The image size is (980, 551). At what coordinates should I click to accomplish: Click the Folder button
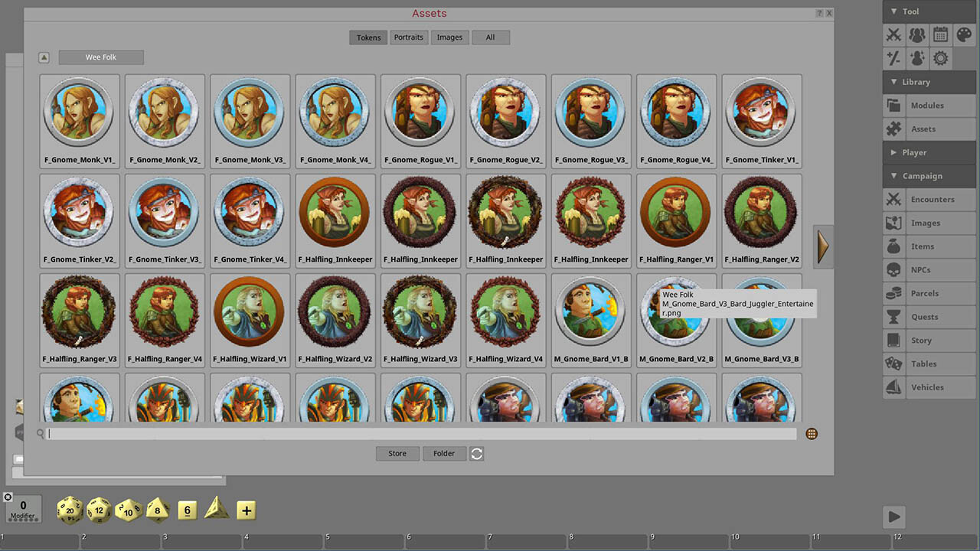tap(444, 454)
